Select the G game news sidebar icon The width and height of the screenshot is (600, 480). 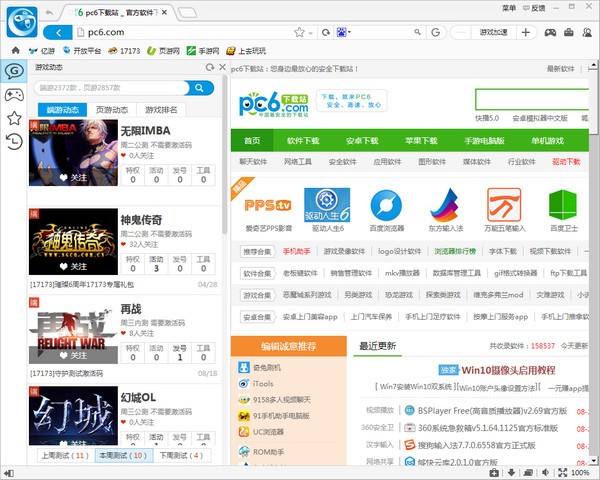coord(14,71)
